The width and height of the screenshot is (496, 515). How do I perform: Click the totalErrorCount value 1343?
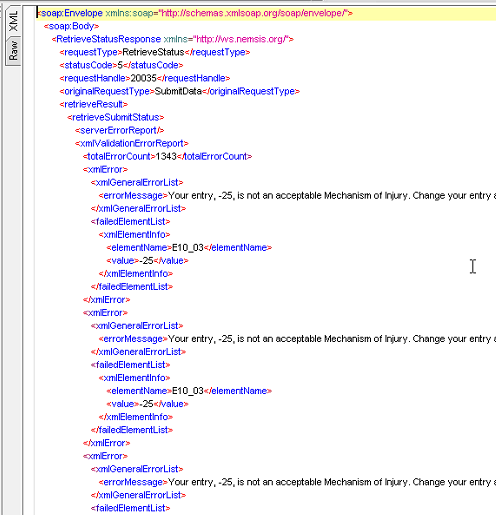coord(166,156)
